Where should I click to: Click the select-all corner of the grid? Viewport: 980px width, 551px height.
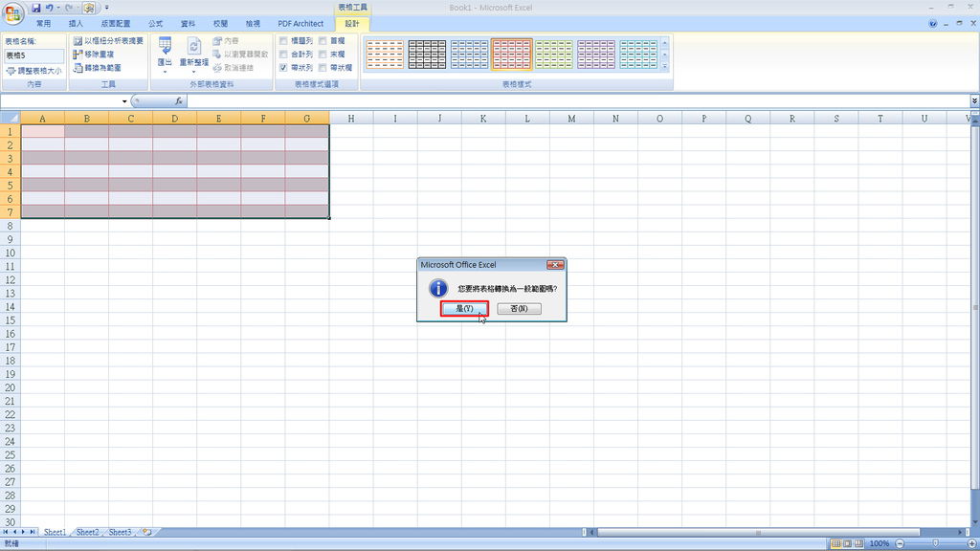pyautogui.click(x=10, y=118)
